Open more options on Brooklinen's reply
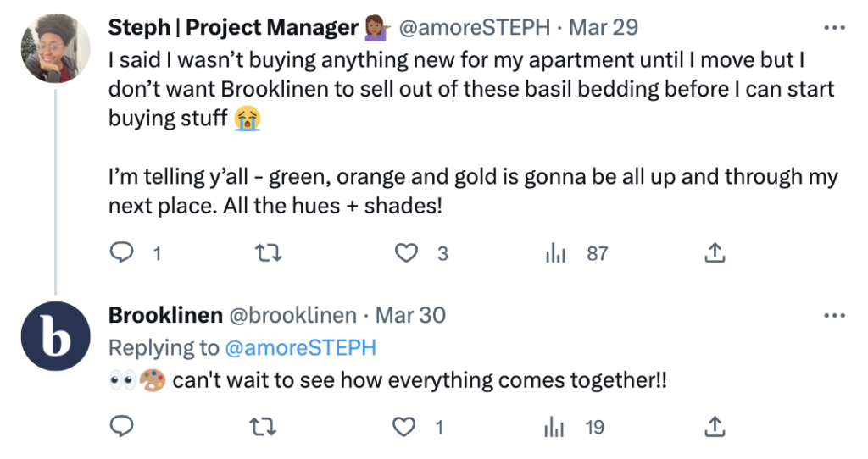This screenshot has width=868, height=459. (835, 316)
